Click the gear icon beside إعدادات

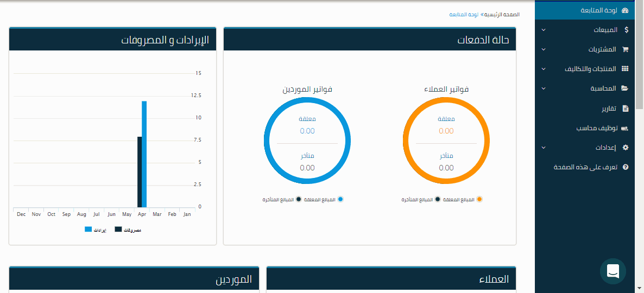point(625,148)
